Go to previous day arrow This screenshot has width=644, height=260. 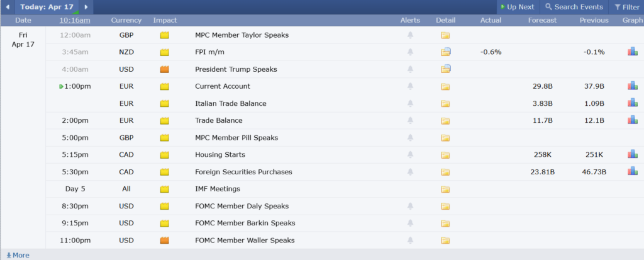pyautogui.click(x=8, y=7)
